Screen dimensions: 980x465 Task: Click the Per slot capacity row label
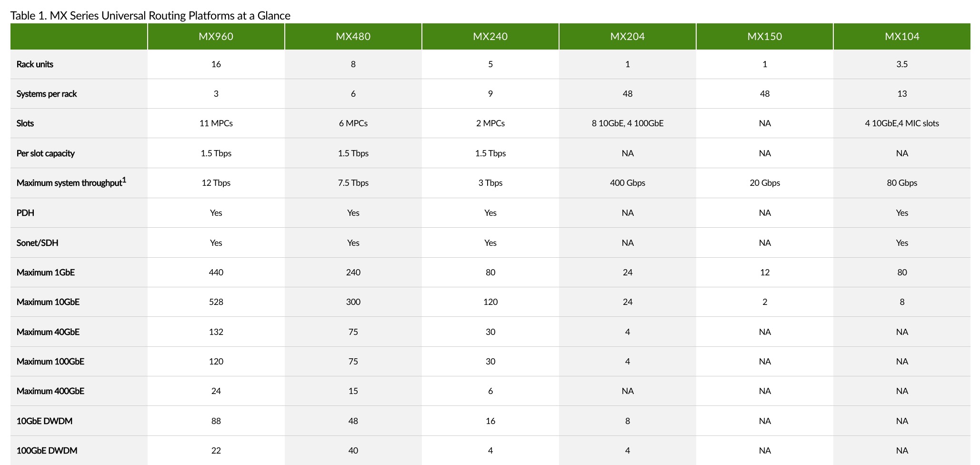46,153
